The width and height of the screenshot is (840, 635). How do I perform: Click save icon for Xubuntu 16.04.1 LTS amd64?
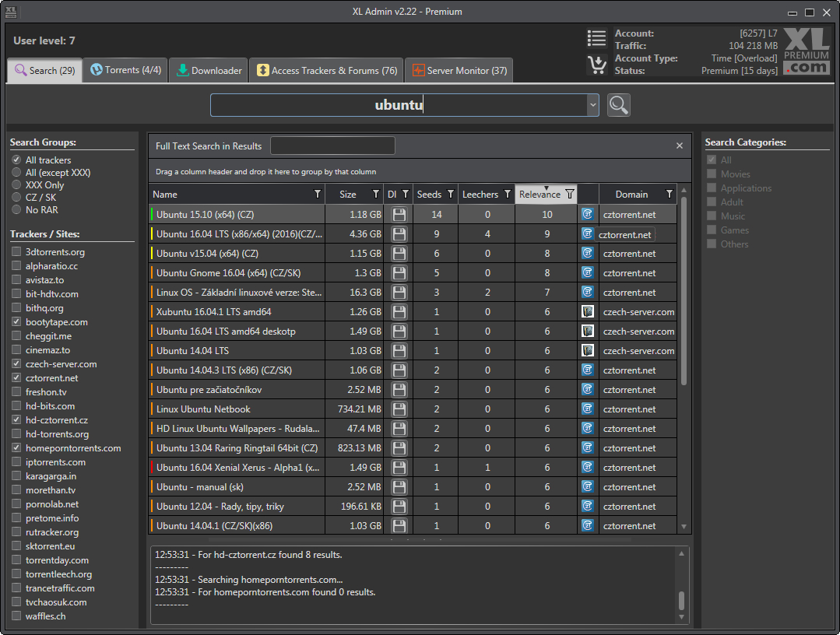click(399, 311)
